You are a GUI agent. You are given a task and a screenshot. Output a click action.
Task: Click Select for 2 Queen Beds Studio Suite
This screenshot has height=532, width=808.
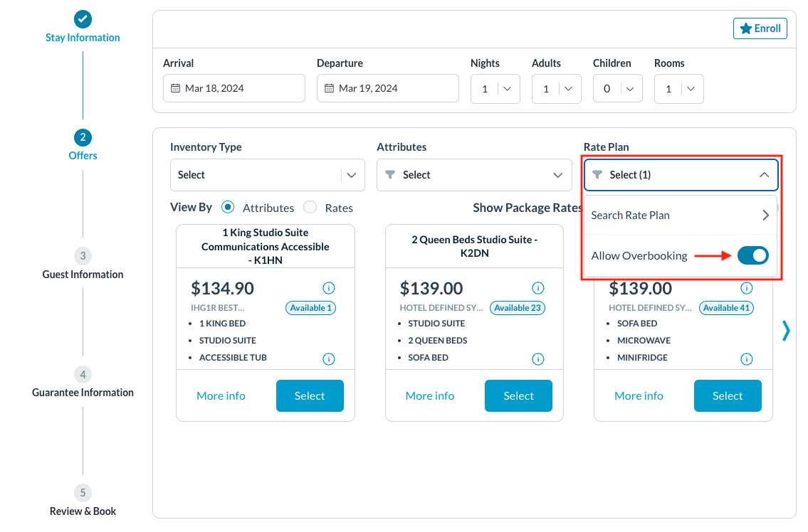pyautogui.click(x=518, y=395)
